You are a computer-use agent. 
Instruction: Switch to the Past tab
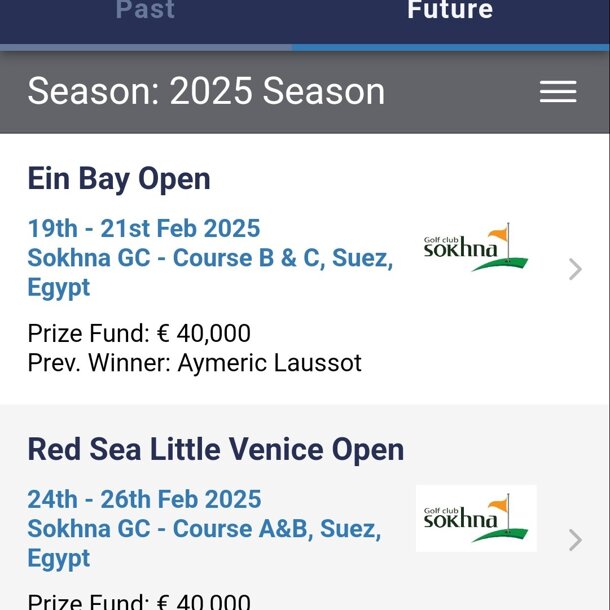pos(145,11)
